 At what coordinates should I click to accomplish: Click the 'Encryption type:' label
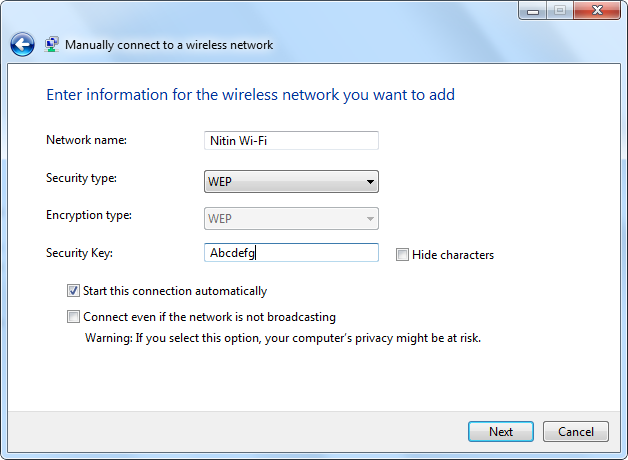tap(89, 215)
